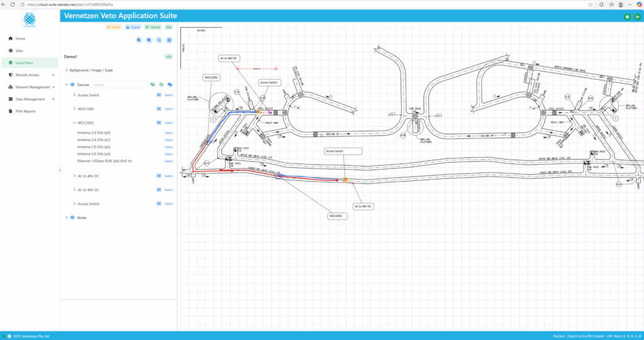Click the Info button next to Demo1

coord(169,57)
